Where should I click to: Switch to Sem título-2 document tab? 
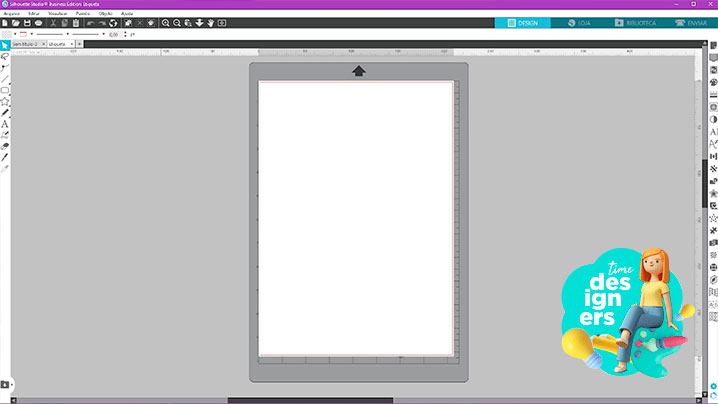coord(25,44)
